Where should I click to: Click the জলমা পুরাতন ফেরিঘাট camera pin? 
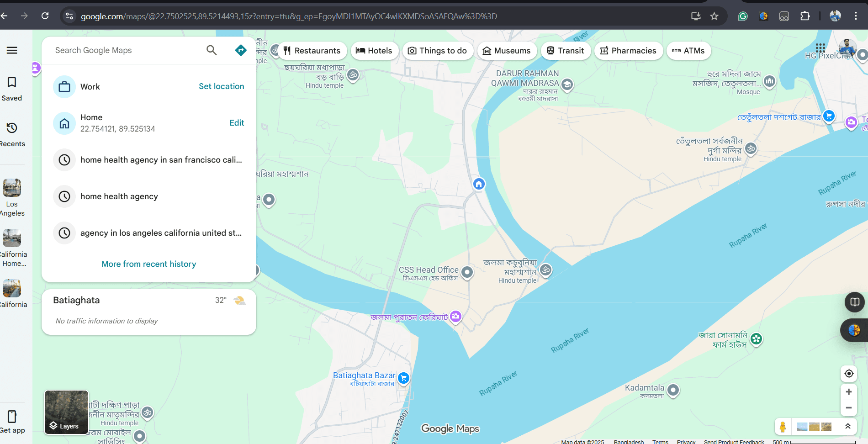[x=455, y=317]
